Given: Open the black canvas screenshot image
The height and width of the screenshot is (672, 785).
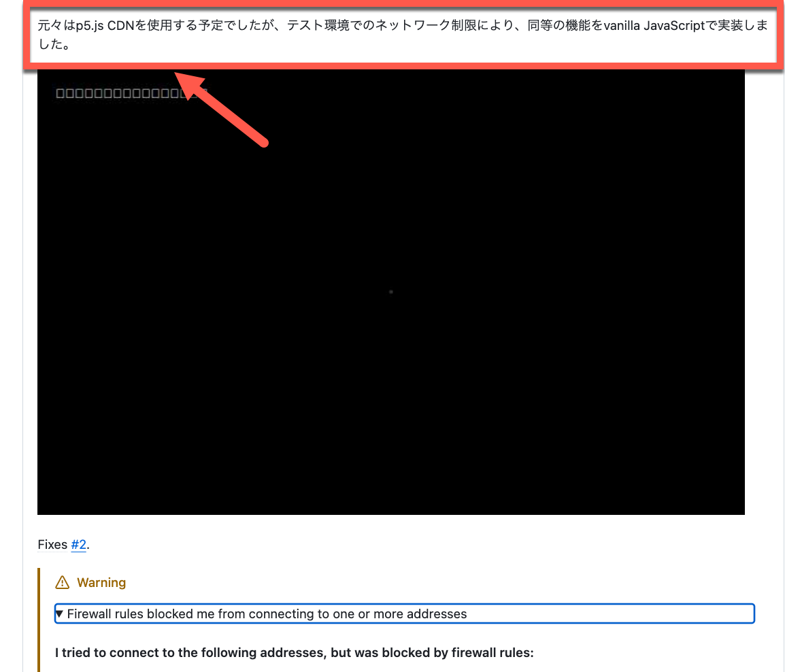Looking at the screenshot, I should click(391, 292).
